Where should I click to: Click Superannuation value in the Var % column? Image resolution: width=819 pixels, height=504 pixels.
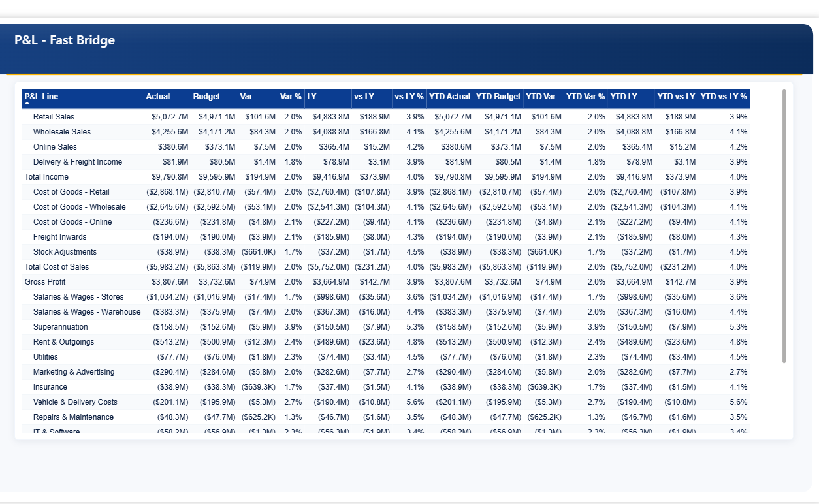(293, 327)
